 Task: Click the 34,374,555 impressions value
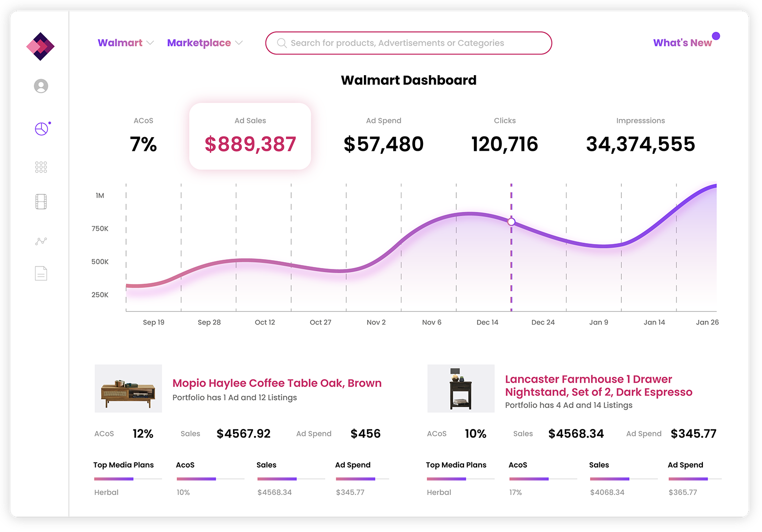point(640,144)
